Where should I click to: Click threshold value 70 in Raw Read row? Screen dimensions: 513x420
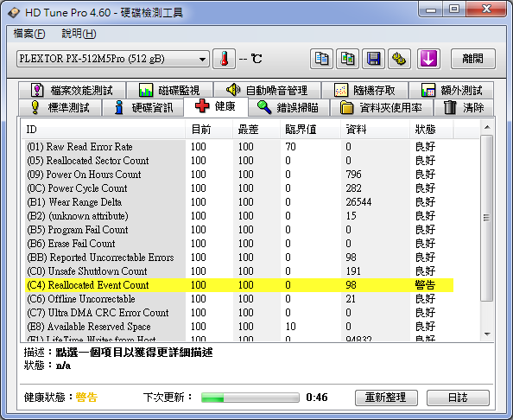(290, 147)
